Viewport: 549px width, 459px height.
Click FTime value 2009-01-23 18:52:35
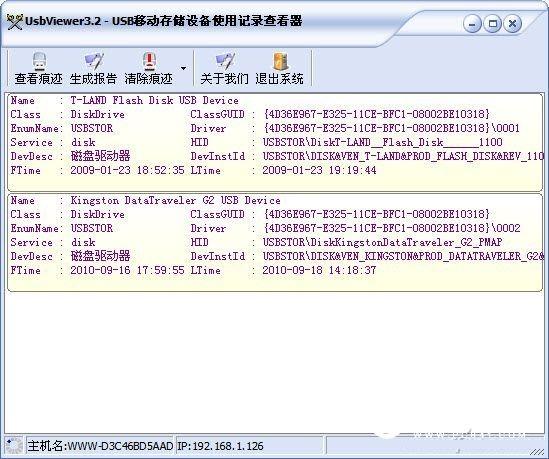pos(127,170)
